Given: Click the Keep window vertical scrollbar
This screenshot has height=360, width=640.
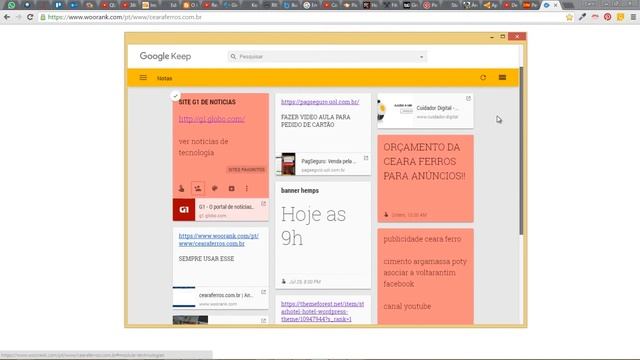Looking at the screenshot, I should click(x=521, y=151).
